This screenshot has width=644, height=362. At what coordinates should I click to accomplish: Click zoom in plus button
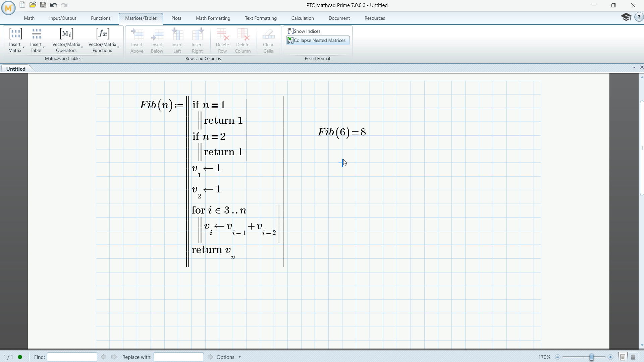click(x=610, y=357)
